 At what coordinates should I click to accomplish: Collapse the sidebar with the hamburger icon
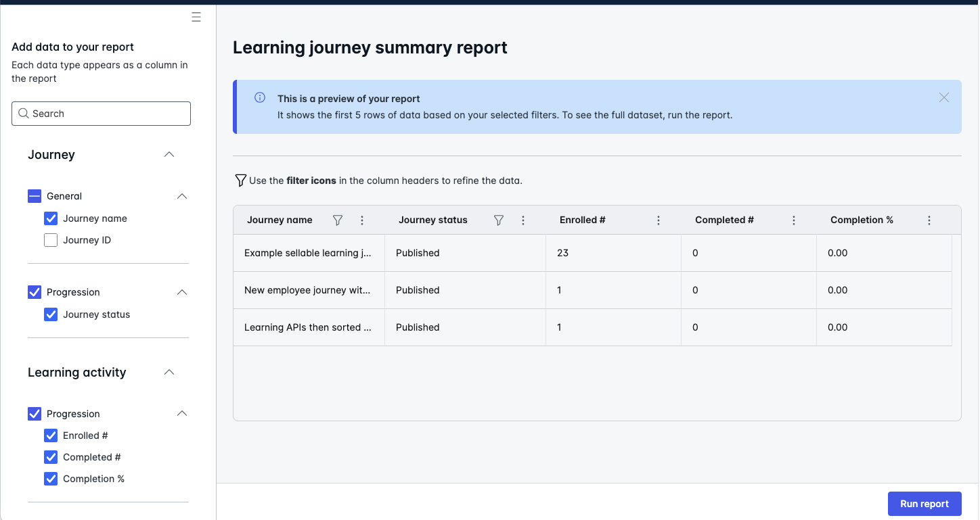click(x=196, y=18)
